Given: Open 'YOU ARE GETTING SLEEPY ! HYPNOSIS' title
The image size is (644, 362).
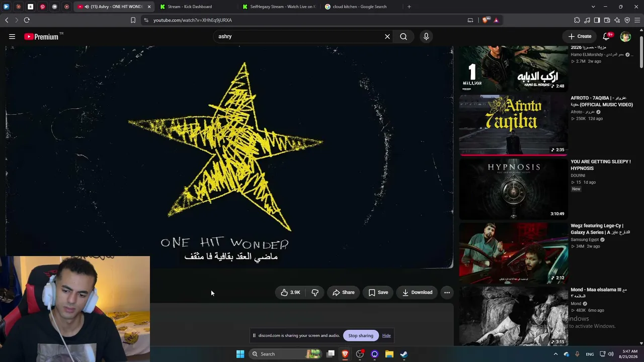Looking at the screenshot, I should pyautogui.click(x=601, y=165).
